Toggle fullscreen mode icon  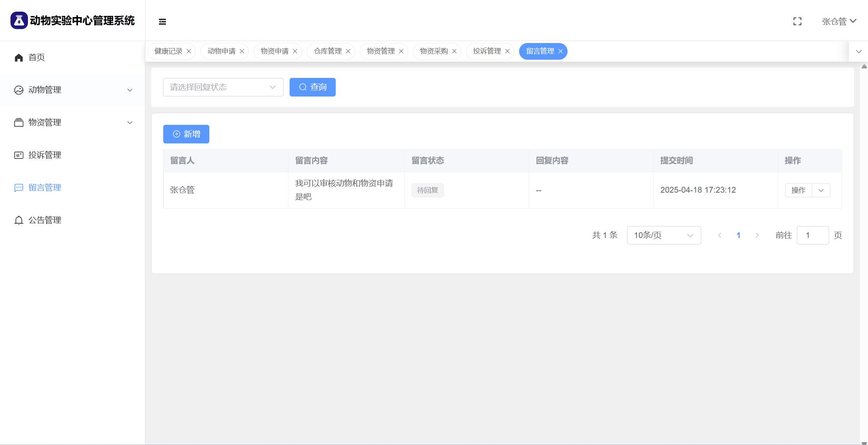pyautogui.click(x=797, y=22)
